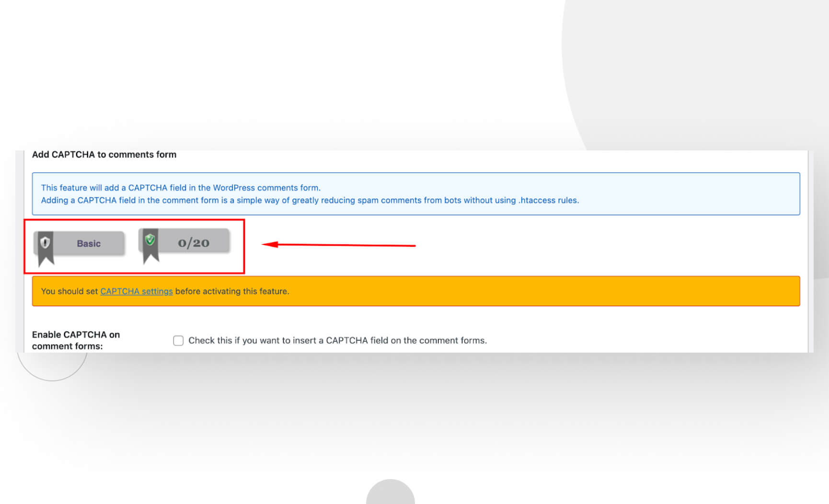Click the 0/20 security points badge
The image size is (829, 504).
click(x=185, y=245)
